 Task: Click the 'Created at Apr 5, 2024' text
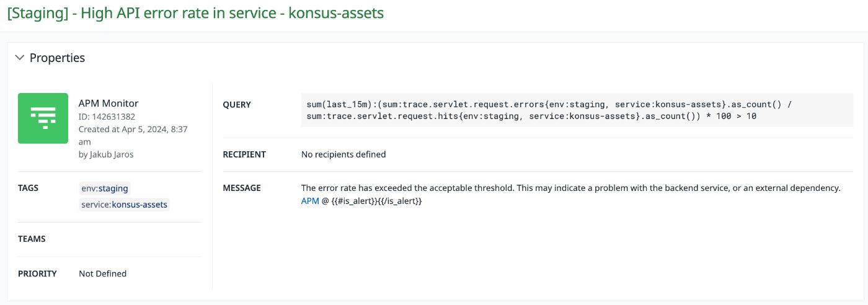[x=133, y=135]
